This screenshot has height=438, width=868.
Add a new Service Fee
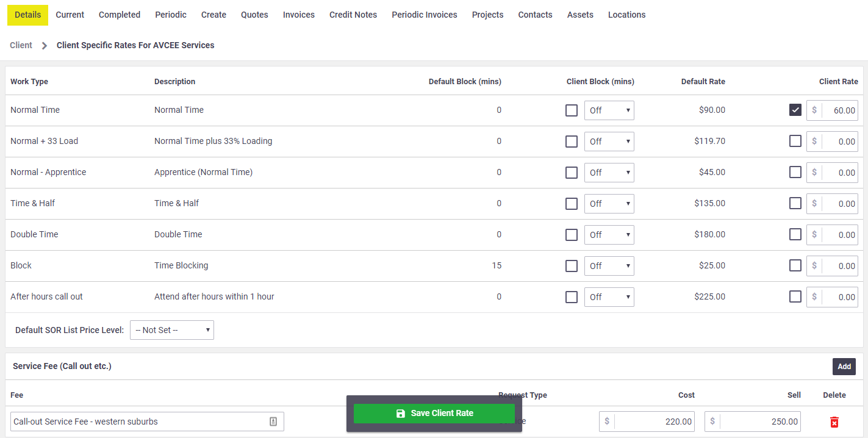tap(844, 367)
